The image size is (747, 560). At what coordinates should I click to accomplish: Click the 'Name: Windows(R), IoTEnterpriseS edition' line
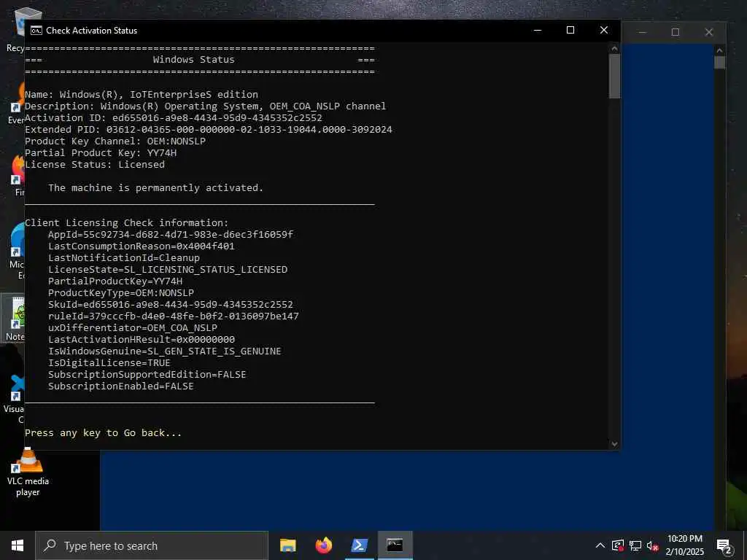click(x=142, y=94)
